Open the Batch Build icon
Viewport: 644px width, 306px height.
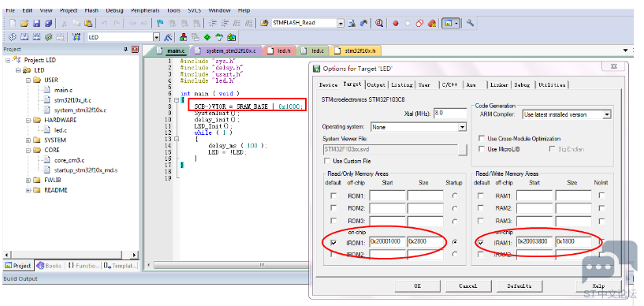coord(48,37)
